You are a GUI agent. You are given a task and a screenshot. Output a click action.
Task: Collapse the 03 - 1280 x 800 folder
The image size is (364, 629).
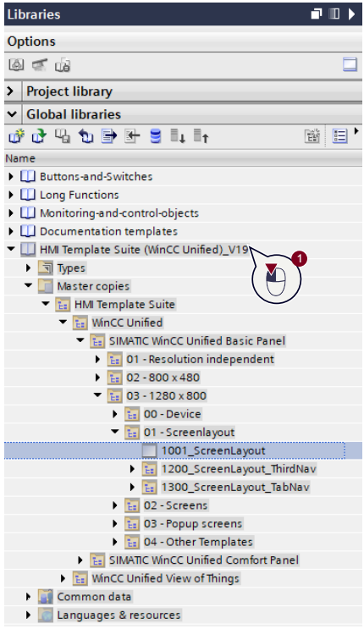(97, 395)
